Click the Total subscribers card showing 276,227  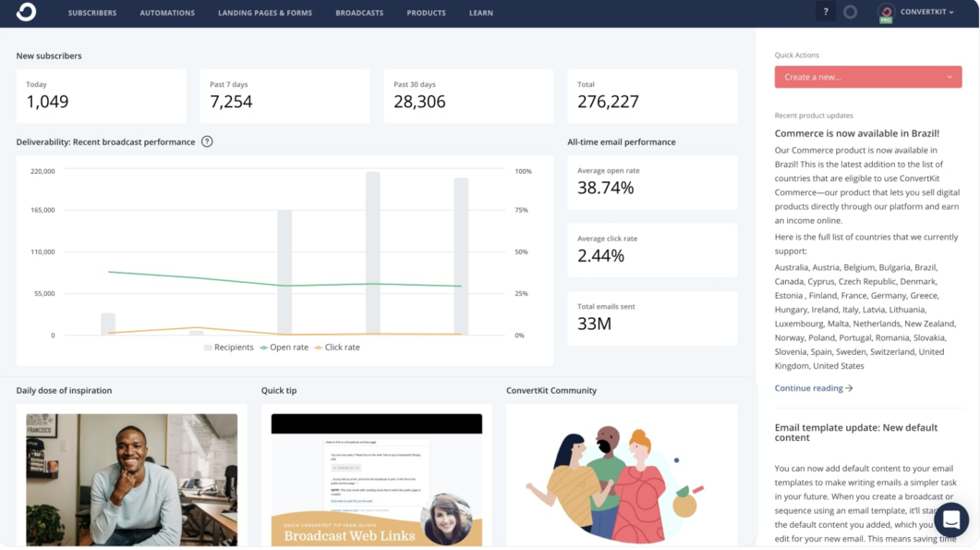point(652,96)
